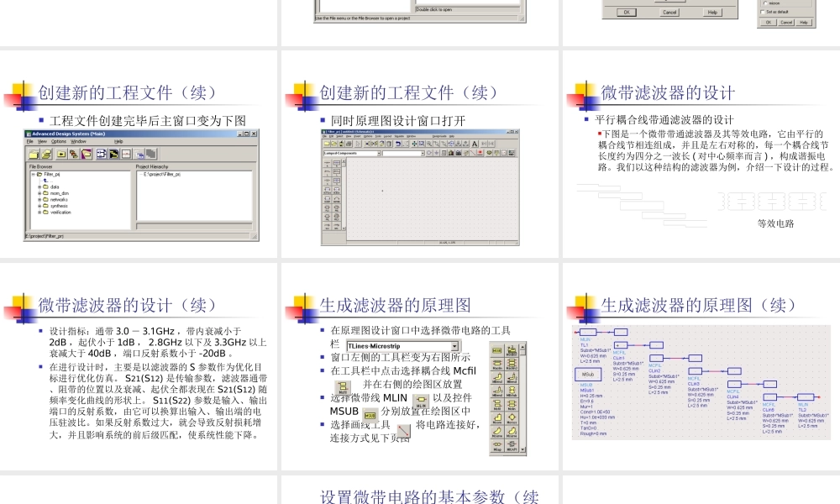Click the Create New Project folder icon in ADS Main toolbar
The image size is (840, 504).
[34, 154]
